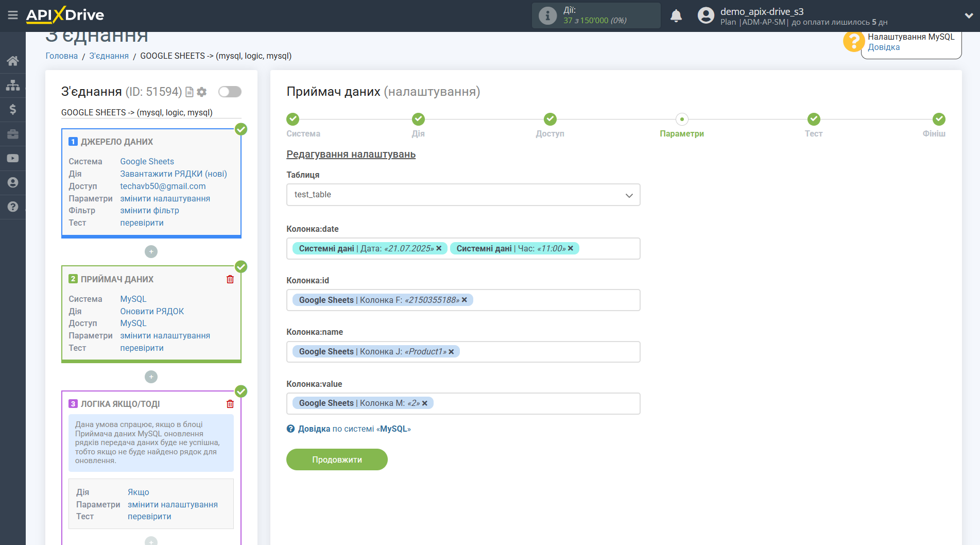
Task: Open the Таблиця test_table dropdown
Action: [463, 195]
